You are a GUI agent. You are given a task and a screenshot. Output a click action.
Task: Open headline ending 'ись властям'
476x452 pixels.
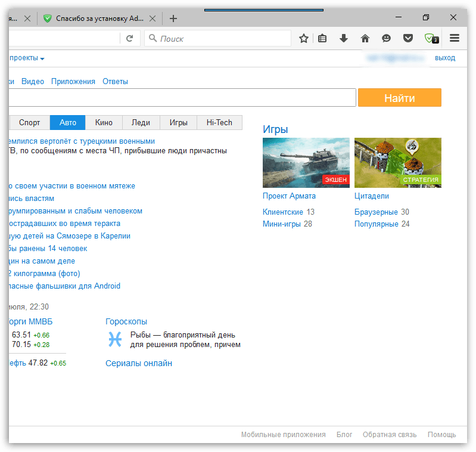[32, 199]
